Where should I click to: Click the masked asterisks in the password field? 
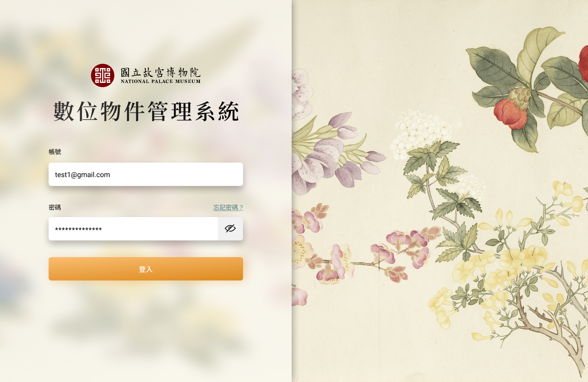pos(78,229)
